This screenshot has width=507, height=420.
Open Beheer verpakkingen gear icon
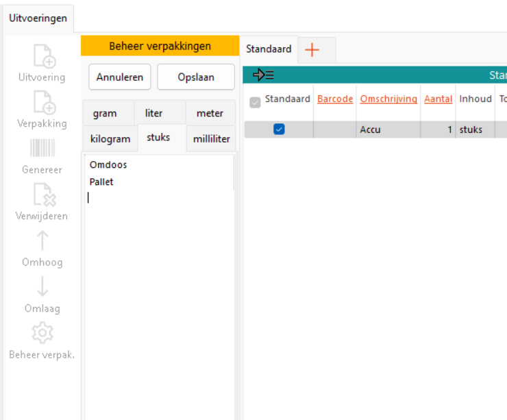tap(42, 333)
